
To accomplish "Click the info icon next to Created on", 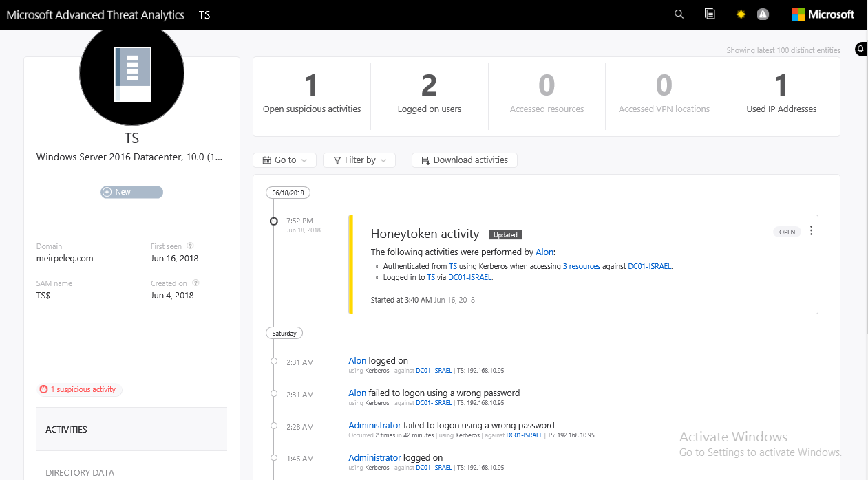I will [195, 283].
